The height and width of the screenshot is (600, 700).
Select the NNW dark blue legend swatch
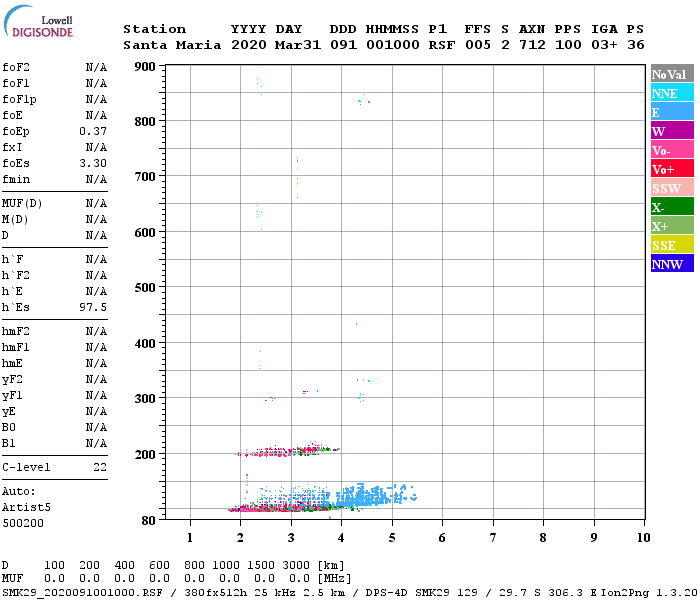672,263
